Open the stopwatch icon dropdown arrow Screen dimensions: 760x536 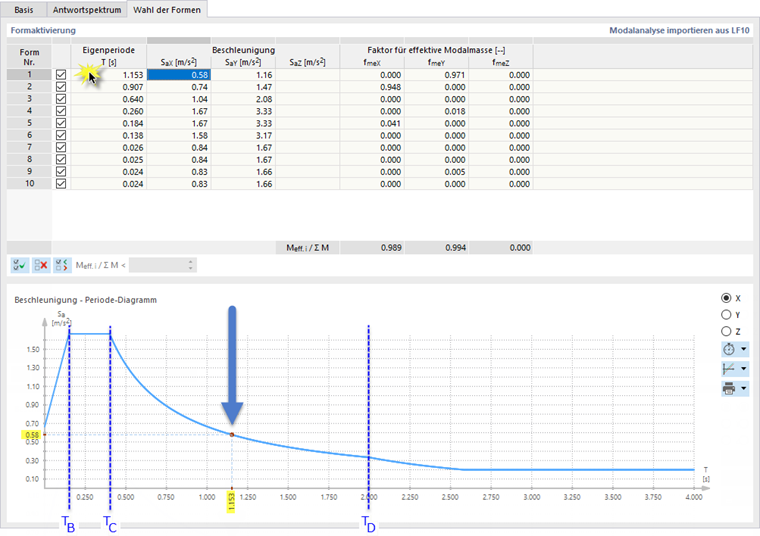(744, 349)
